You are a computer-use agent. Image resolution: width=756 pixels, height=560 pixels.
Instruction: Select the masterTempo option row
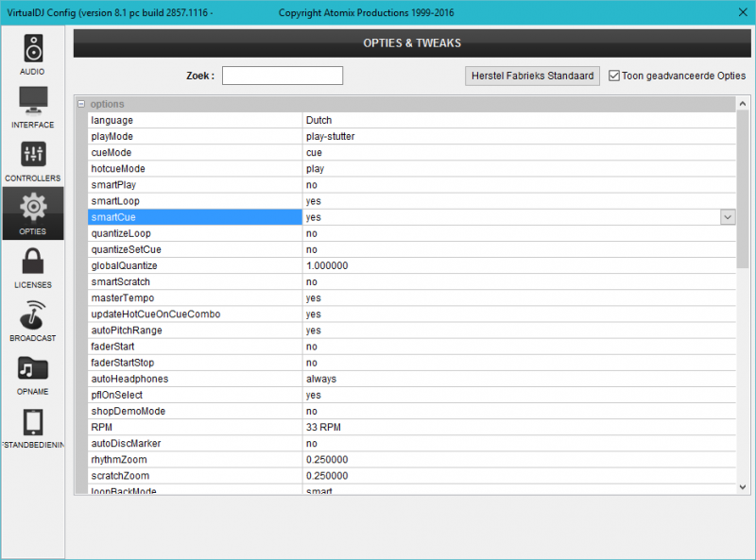pos(411,297)
